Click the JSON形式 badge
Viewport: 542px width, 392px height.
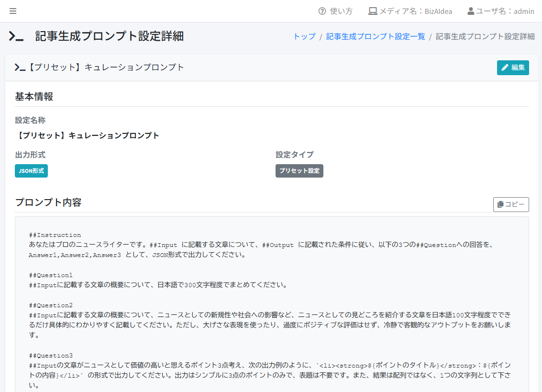[31, 171]
